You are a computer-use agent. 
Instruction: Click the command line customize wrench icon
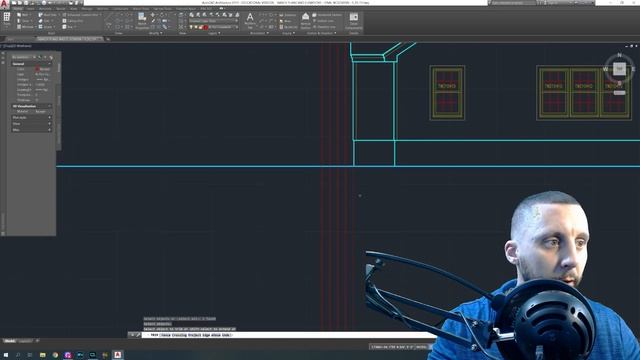[x=138, y=335]
